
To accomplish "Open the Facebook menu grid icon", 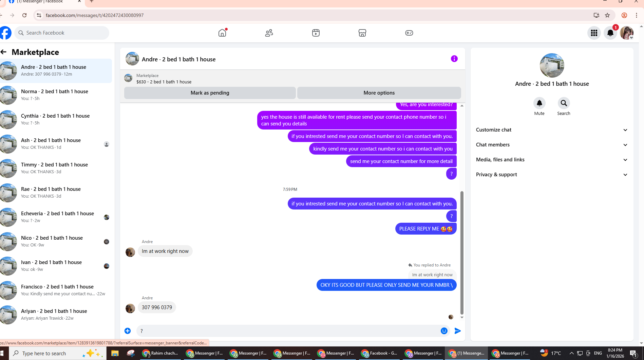I will tap(594, 33).
